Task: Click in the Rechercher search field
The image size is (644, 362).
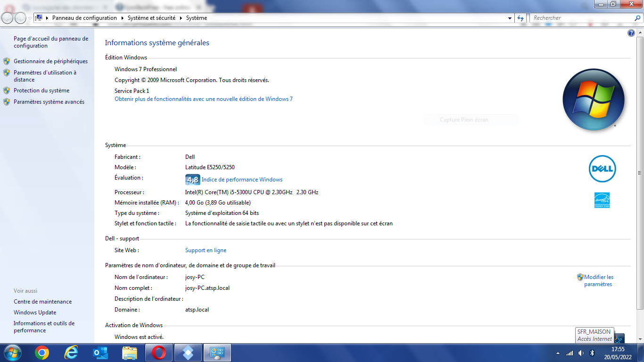Action: pos(582,18)
